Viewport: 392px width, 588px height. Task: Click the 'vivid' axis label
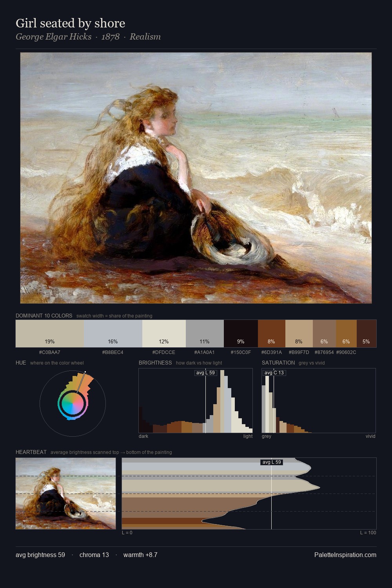point(370,436)
